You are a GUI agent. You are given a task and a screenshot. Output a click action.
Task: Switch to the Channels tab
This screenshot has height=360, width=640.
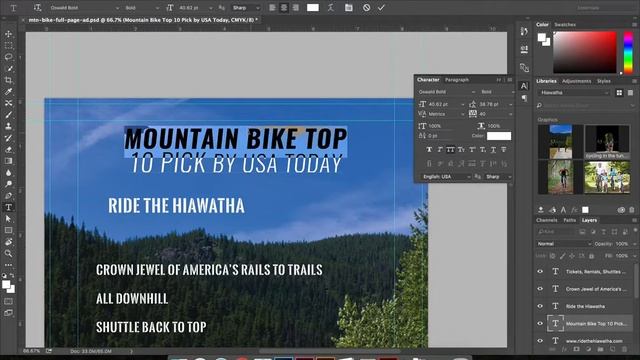click(x=547, y=220)
